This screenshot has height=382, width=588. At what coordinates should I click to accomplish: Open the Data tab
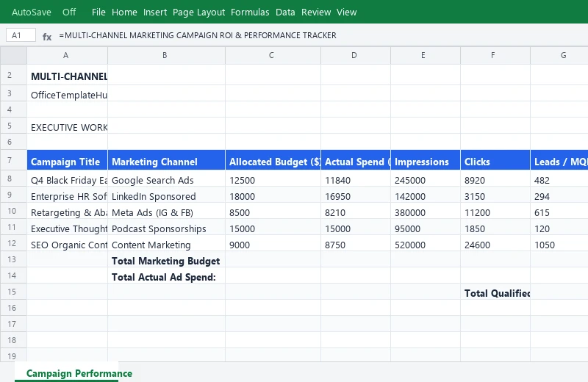[x=285, y=12]
